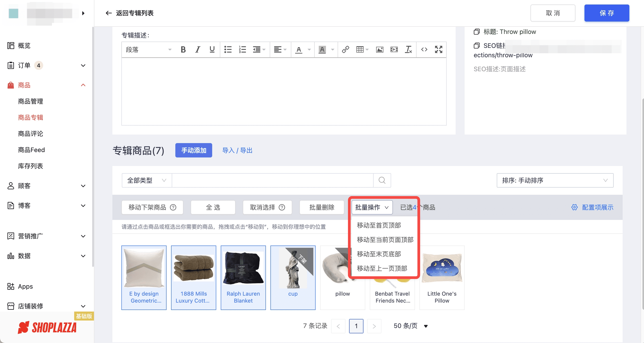Viewport: 644px width, 343px height.
Task: Open the 段落 paragraph style dropdown
Action: [x=149, y=49]
